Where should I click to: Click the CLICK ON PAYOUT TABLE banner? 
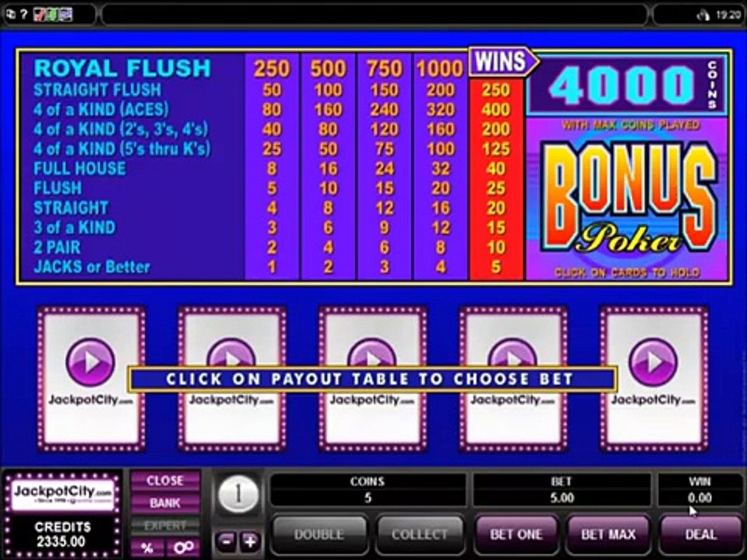(371, 379)
